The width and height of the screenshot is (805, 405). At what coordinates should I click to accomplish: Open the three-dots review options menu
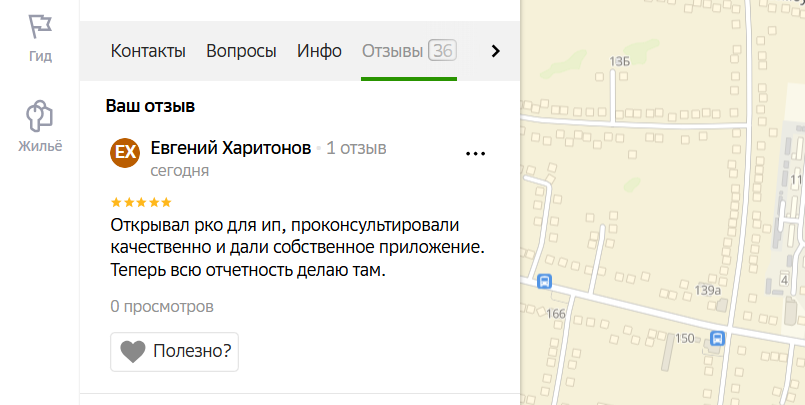(475, 153)
